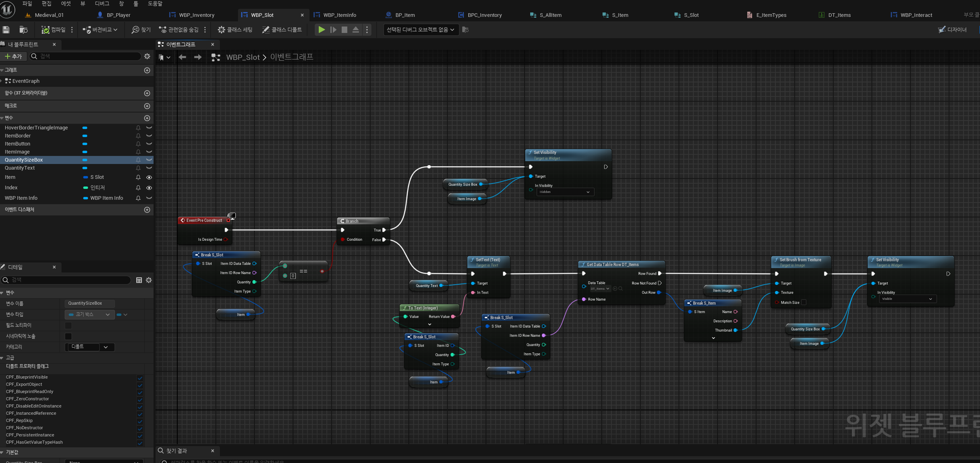Open In Visibility Hidden dropdown
The height and width of the screenshot is (463, 980).
(565, 192)
